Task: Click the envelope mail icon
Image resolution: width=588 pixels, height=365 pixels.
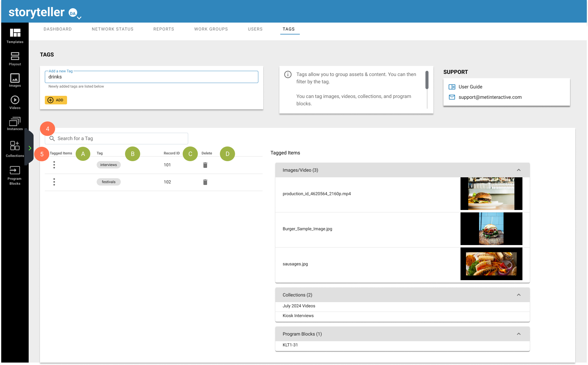Action: (x=452, y=97)
